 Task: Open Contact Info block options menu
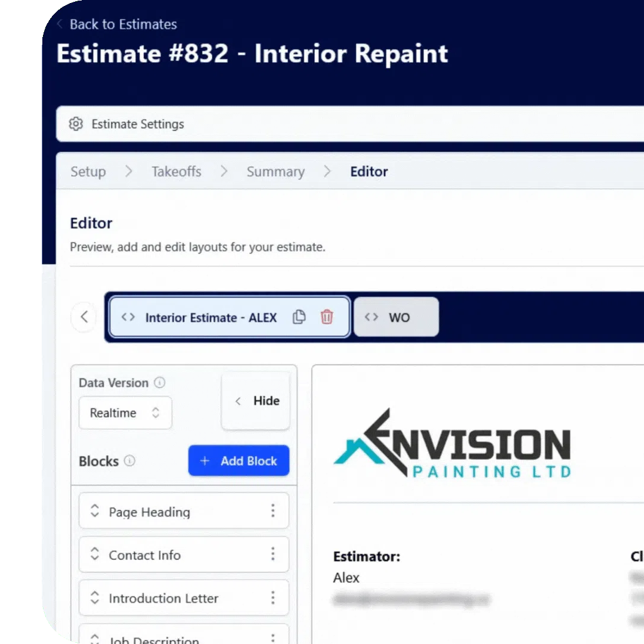tap(273, 553)
